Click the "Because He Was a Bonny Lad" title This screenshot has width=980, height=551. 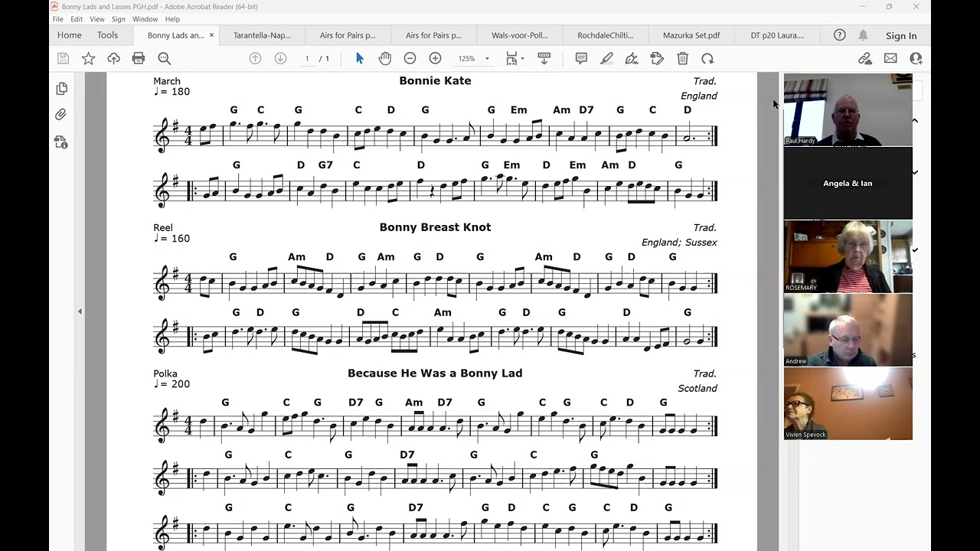pyautogui.click(x=435, y=373)
